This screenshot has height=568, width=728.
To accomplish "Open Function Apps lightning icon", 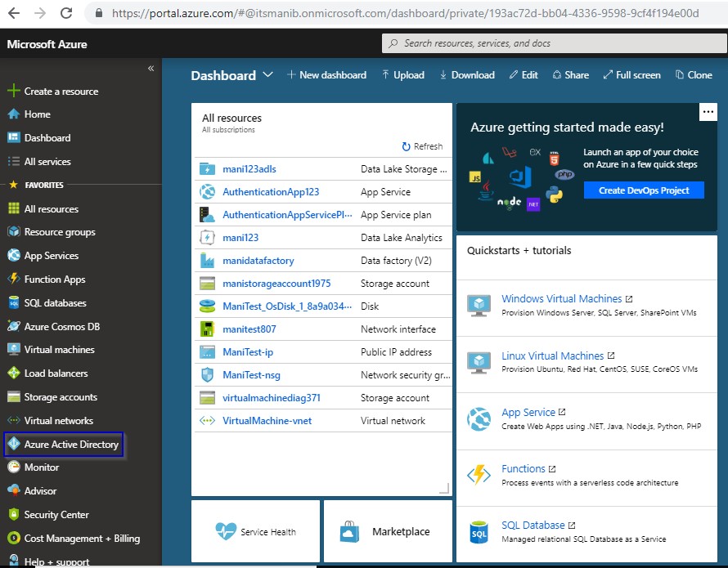I will click(14, 279).
